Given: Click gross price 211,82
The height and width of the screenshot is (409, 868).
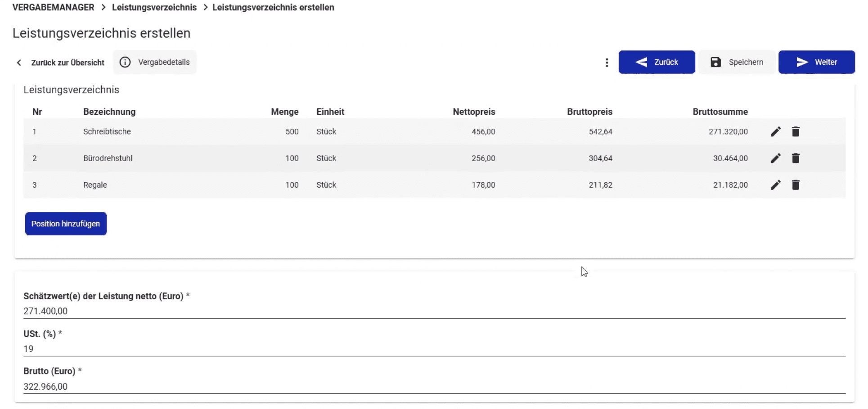Looking at the screenshot, I should point(600,184).
